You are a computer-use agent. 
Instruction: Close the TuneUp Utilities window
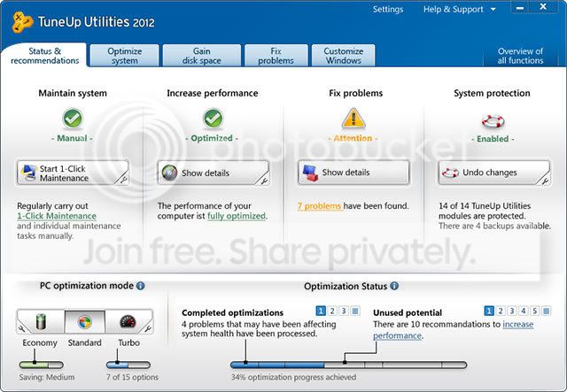click(543, 7)
